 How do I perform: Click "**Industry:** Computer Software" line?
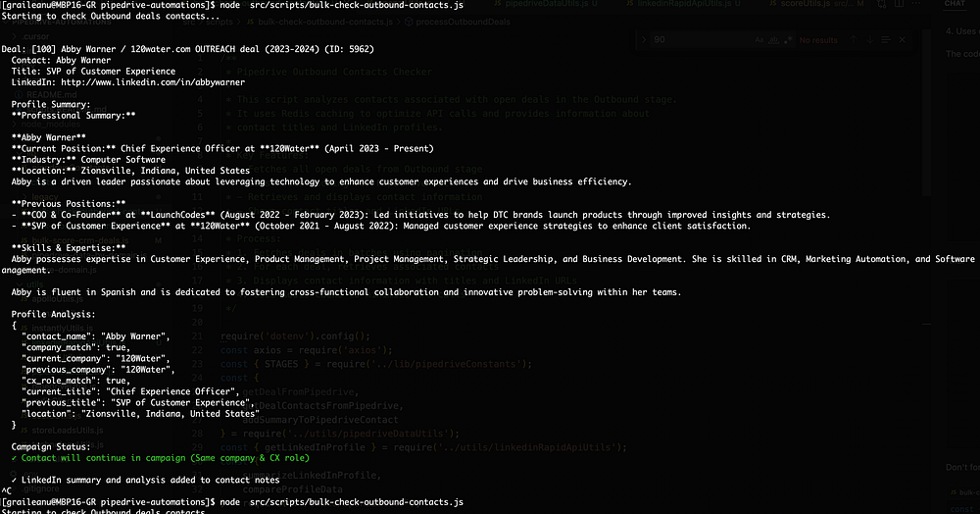88,160
